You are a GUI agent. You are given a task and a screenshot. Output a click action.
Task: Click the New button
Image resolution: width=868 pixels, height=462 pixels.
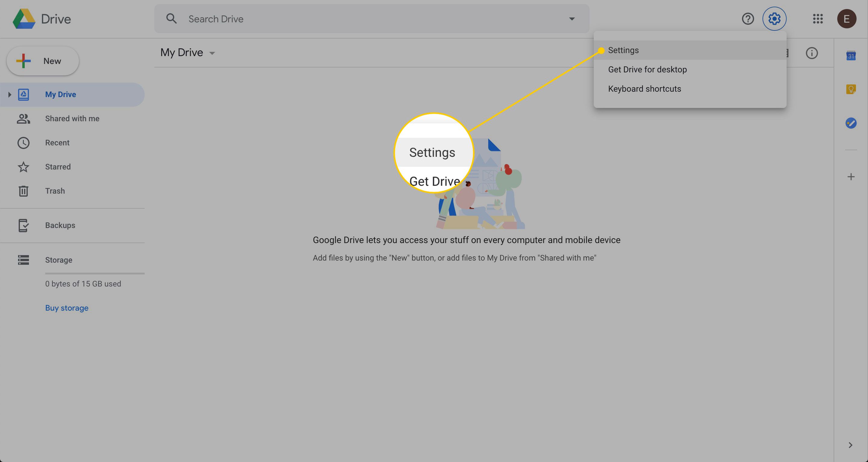coord(43,61)
